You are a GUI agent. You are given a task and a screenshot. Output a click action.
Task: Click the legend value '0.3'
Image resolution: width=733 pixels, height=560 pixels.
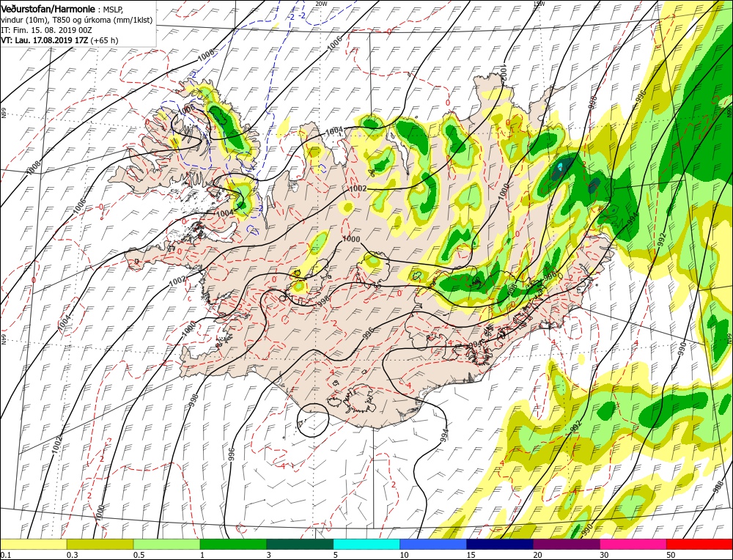pyautogui.click(x=72, y=554)
